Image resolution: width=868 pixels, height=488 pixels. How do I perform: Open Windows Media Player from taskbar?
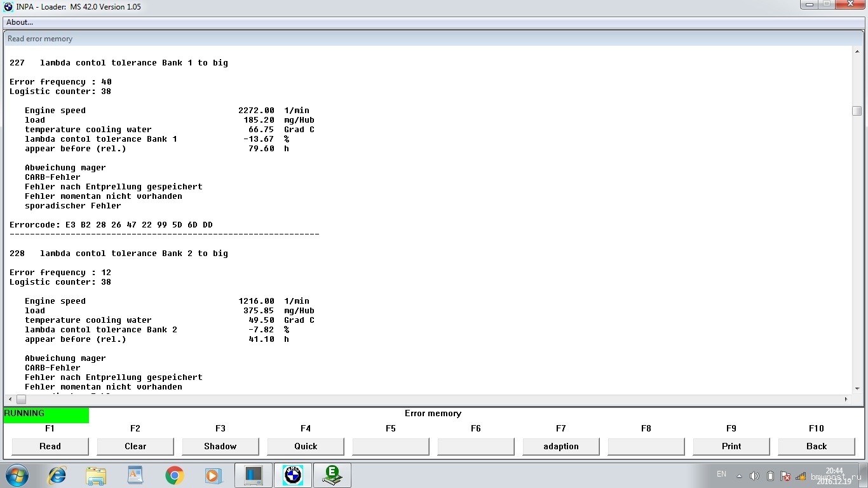(213, 475)
